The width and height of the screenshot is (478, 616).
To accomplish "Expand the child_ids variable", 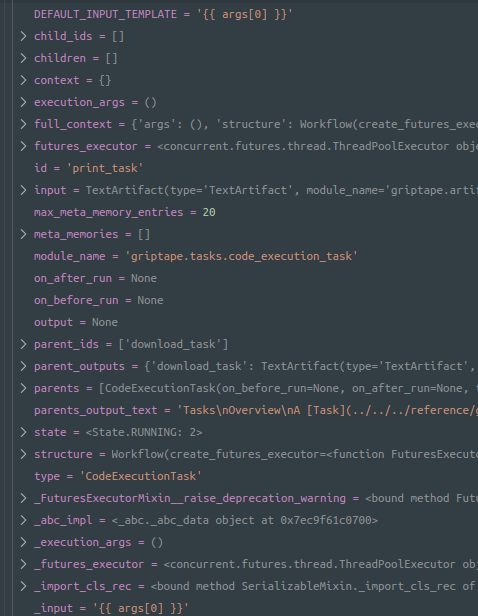I will click(x=23, y=36).
